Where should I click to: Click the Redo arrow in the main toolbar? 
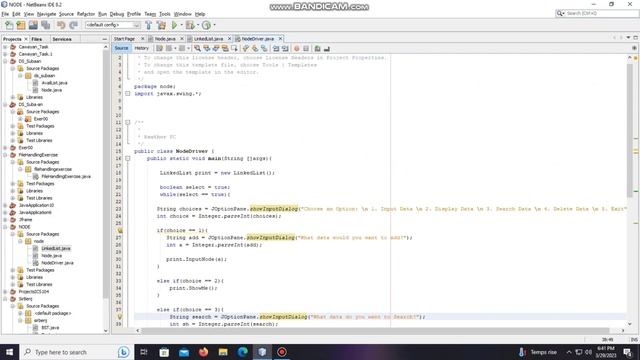(x=73, y=25)
